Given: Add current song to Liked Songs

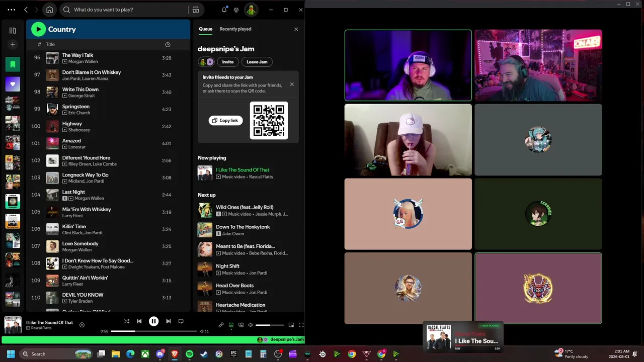Looking at the screenshot, I should click(82, 325).
